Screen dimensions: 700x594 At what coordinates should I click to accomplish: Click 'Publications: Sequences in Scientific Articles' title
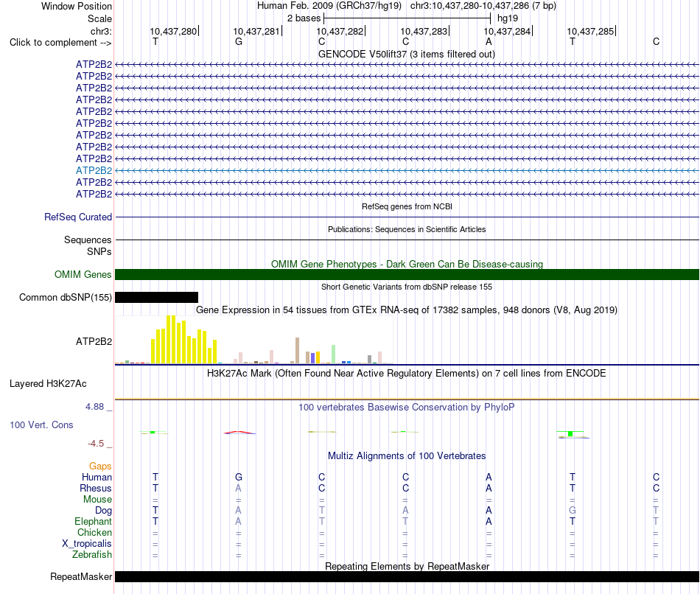point(407,229)
